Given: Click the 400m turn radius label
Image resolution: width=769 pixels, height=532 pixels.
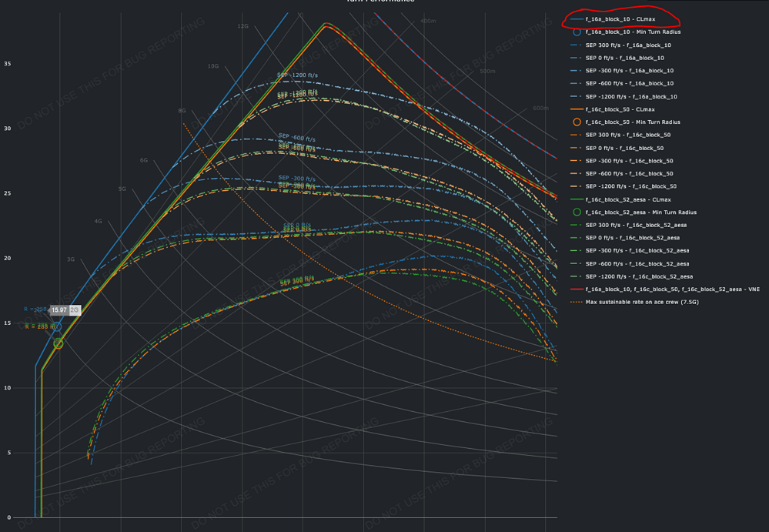Looking at the screenshot, I should point(428,21).
